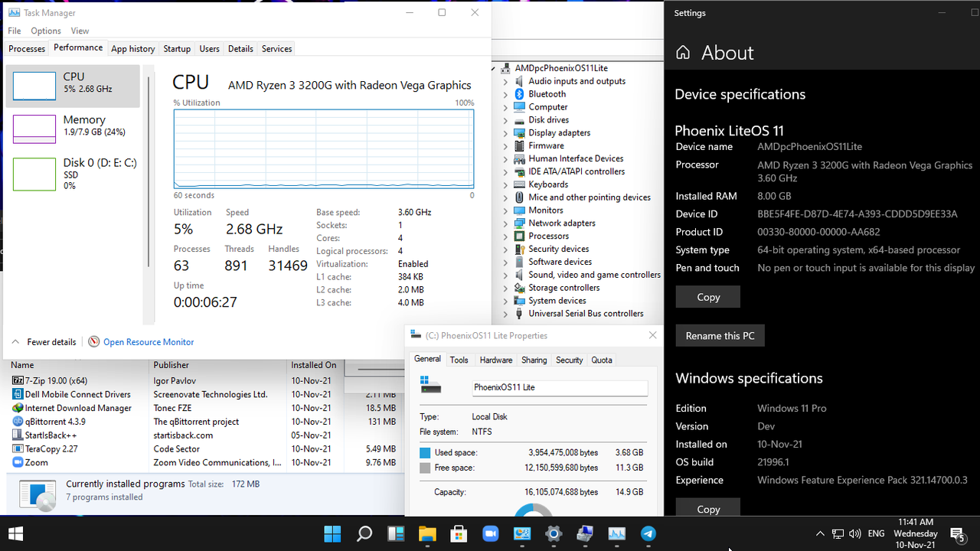The width and height of the screenshot is (980, 551).
Task: Open File Explorer from the taskbar
Action: (427, 533)
